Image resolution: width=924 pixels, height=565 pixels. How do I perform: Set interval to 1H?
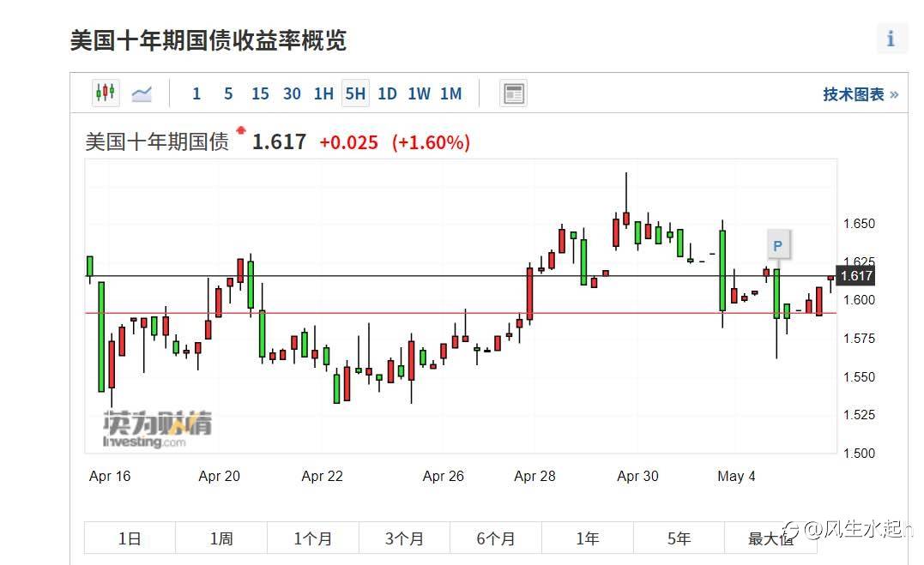[x=323, y=93]
